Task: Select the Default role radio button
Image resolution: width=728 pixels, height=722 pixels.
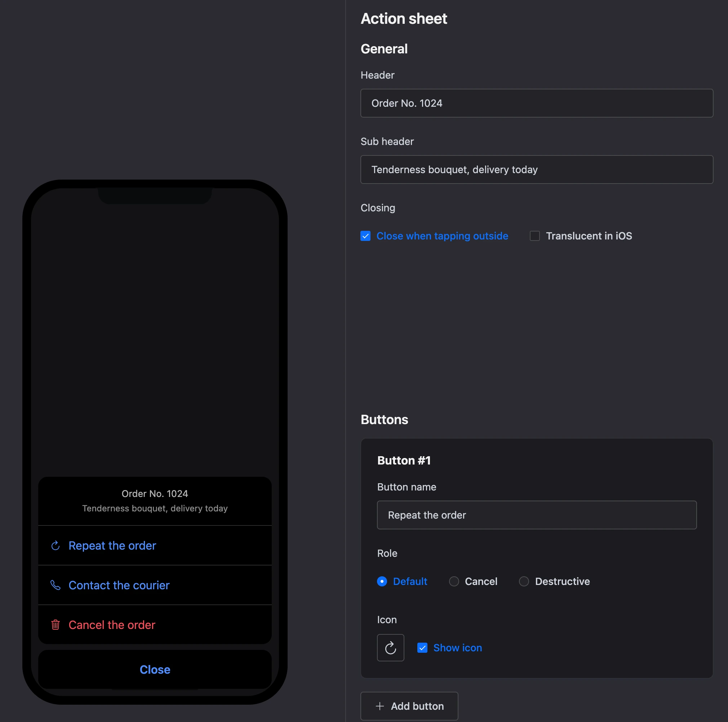Action: (382, 581)
